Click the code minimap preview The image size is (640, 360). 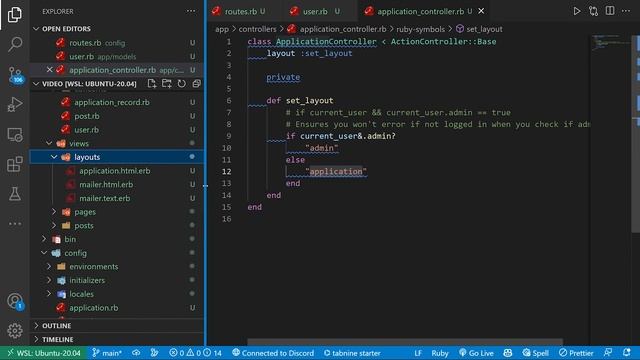click(610, 42)
